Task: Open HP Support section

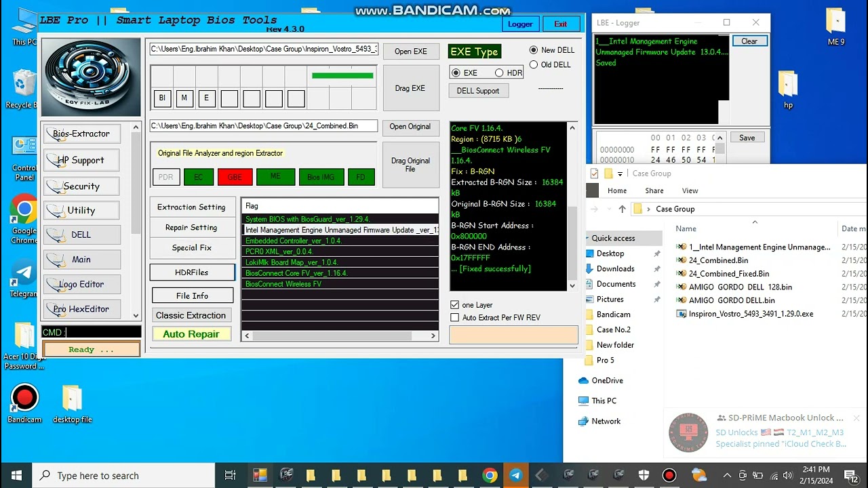Action: coord(81,160)
